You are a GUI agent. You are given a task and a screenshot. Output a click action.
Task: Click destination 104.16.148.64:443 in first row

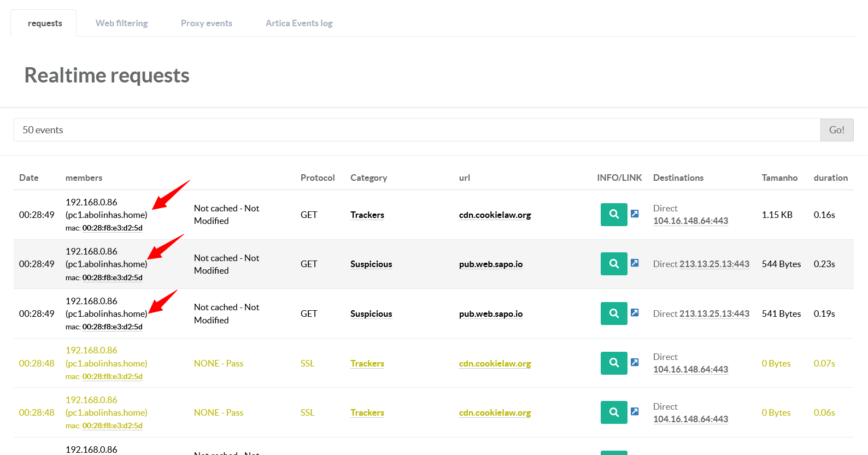click(690, 221)
